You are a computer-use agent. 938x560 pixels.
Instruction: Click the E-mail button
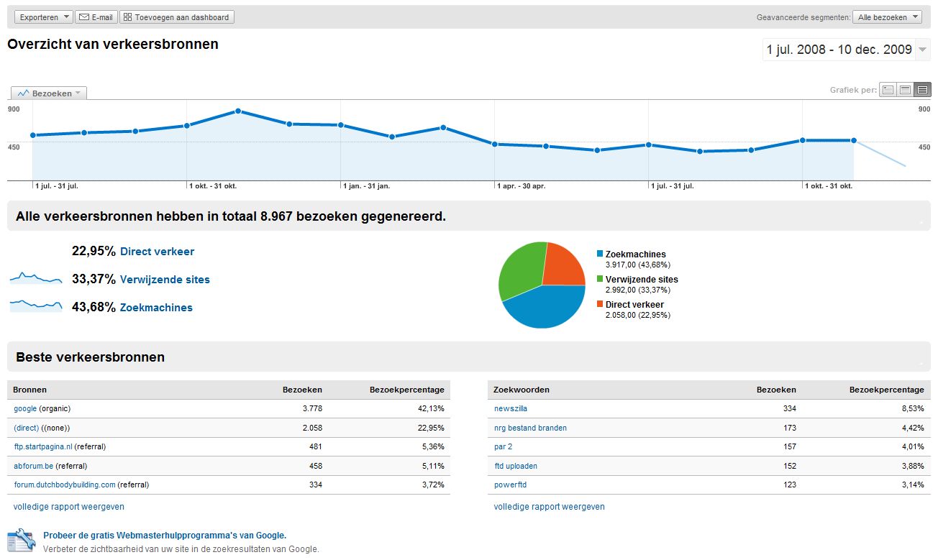click(x=96, y=17)
